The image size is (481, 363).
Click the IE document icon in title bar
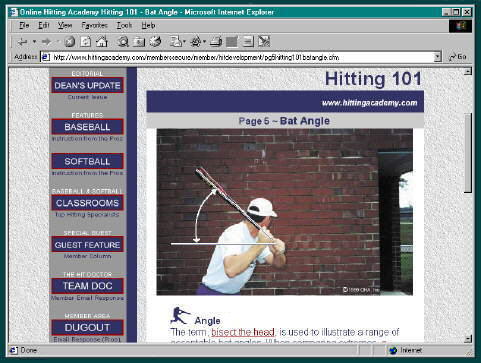13,12
